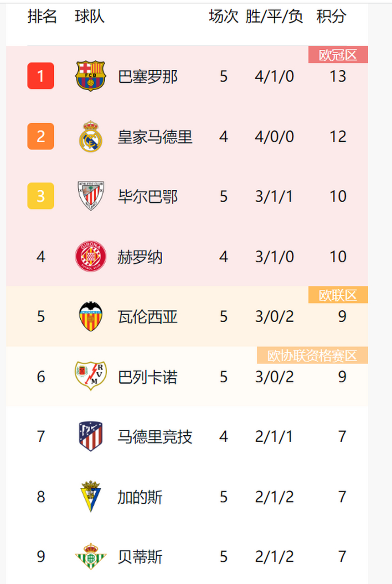
Task: Click the orange rank 2 badge
Action: click(41, 136)
